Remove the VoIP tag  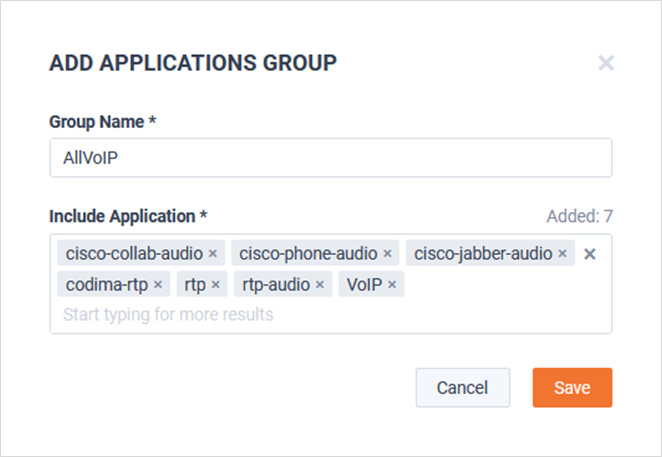pyautogui.click(x=392, y=285)
